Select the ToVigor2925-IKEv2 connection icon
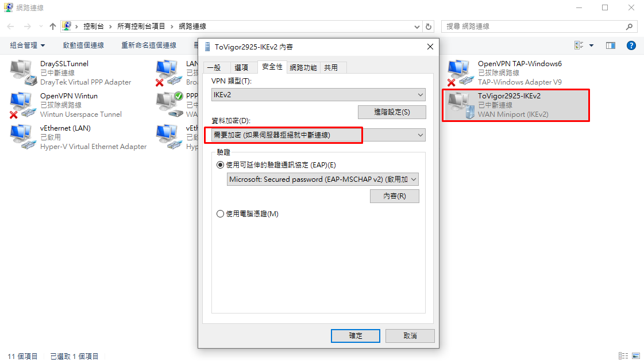This screenshot has height=363, width=644. pos(461,105)
